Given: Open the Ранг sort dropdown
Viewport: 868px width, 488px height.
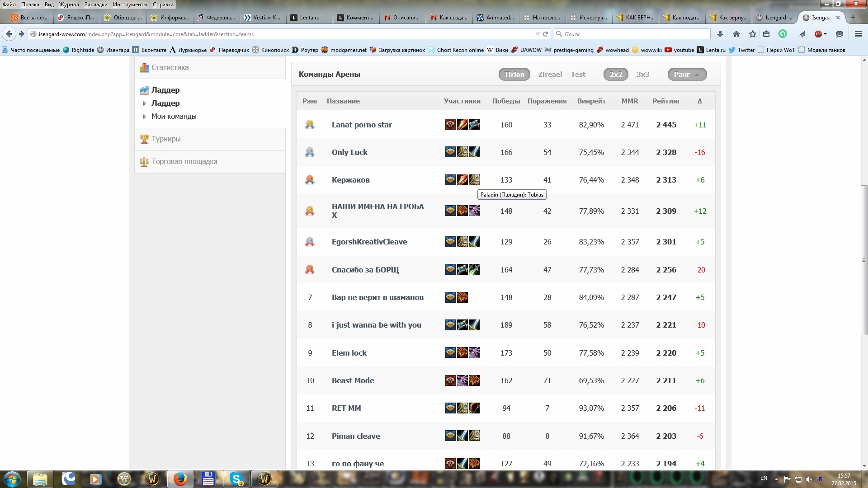Looking at the screenshot, I should [686, 75].
